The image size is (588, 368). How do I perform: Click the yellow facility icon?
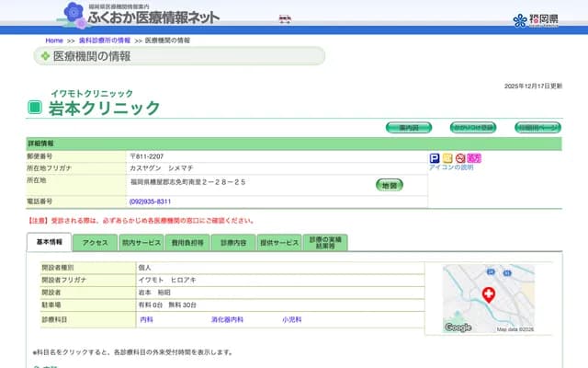(447, 158)
